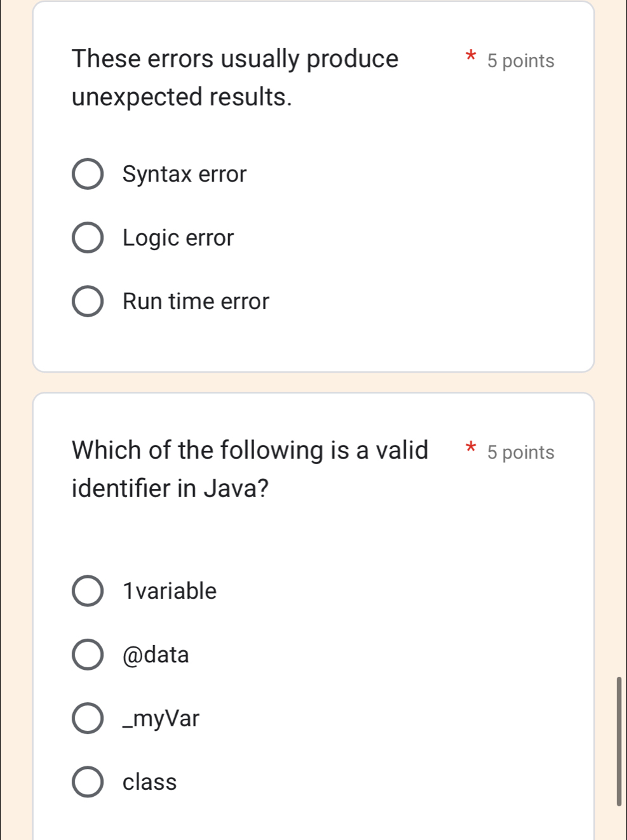Click 5 points label on second question
The width and height of the screenshot is (627, 840).
(x=520, y=452)
